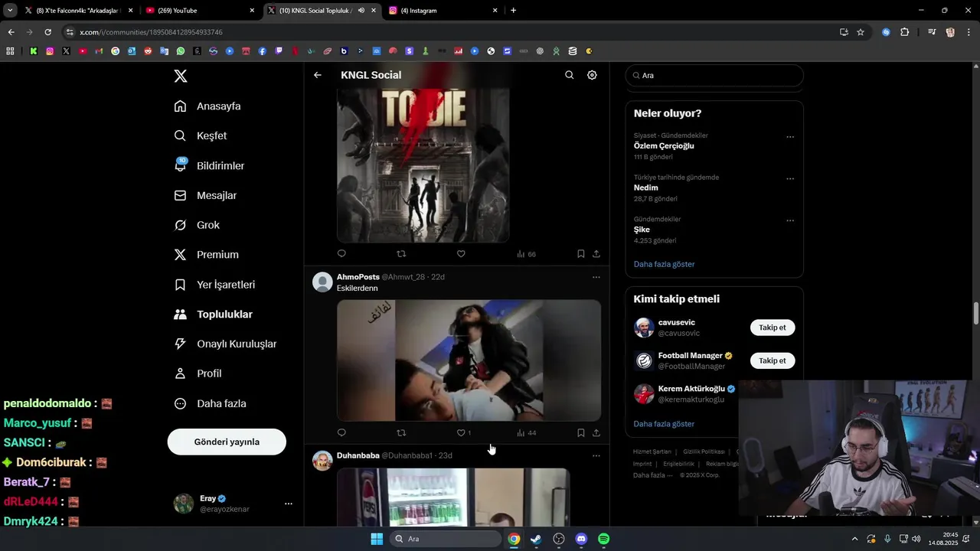
Task: Open the X logo home icon
Action: tap(181, 76)
